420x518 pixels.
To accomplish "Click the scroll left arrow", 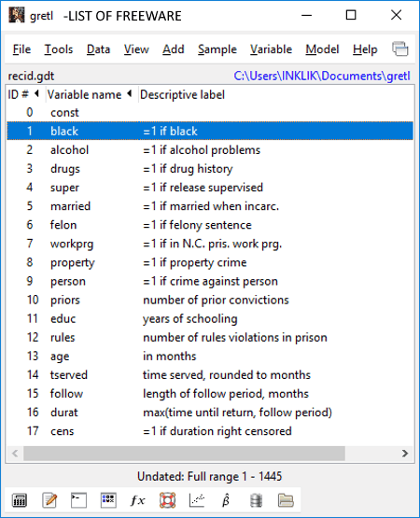I will click(15, 454).
